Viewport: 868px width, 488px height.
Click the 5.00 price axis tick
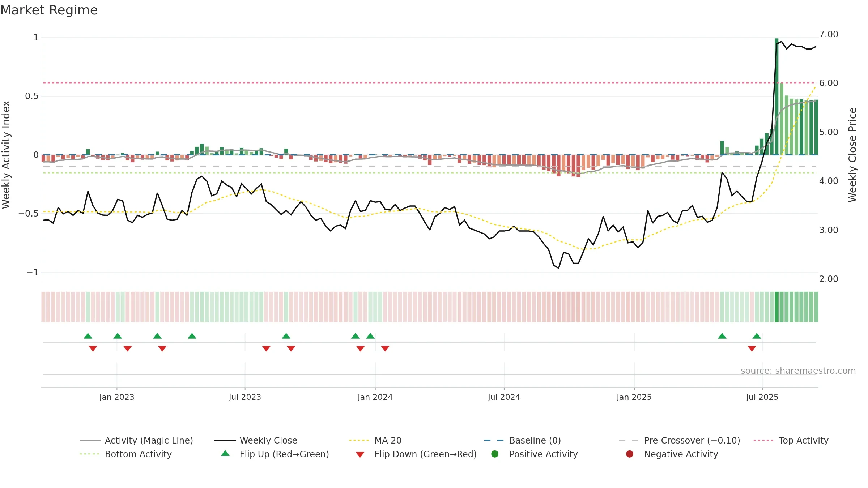tap(829, 132)
